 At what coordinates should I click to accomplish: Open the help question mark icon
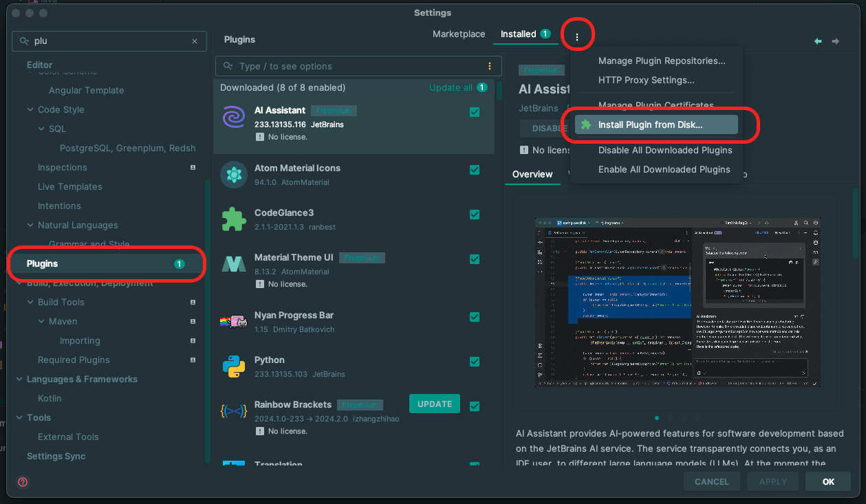[23, 482]
